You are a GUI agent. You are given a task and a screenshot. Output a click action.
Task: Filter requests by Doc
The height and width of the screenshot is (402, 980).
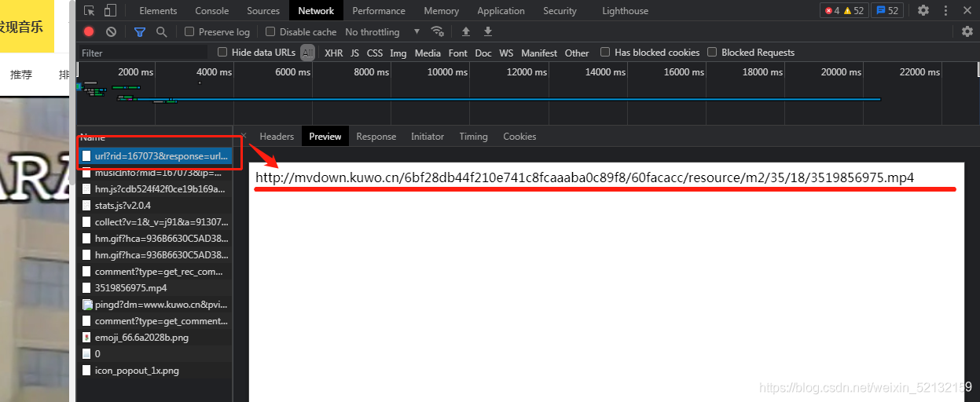click(483, 53)
